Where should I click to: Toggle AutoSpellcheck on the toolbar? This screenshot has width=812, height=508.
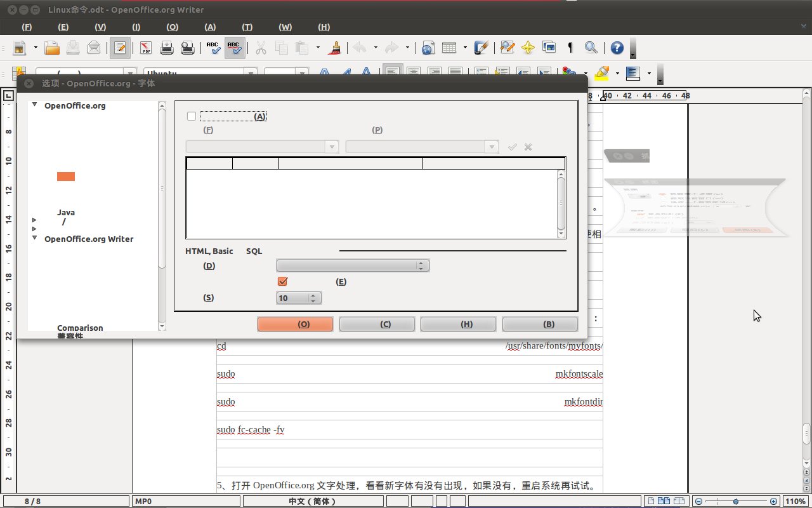[234, 48]
